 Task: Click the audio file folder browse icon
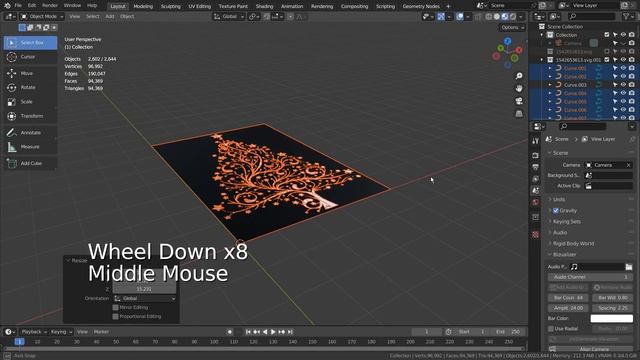[x=629, y=267]
